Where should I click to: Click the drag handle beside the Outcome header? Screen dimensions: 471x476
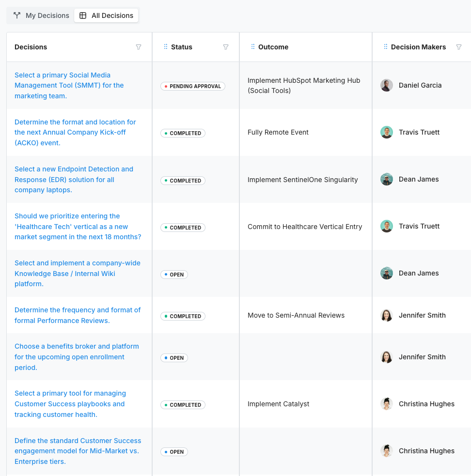(252, 46)
